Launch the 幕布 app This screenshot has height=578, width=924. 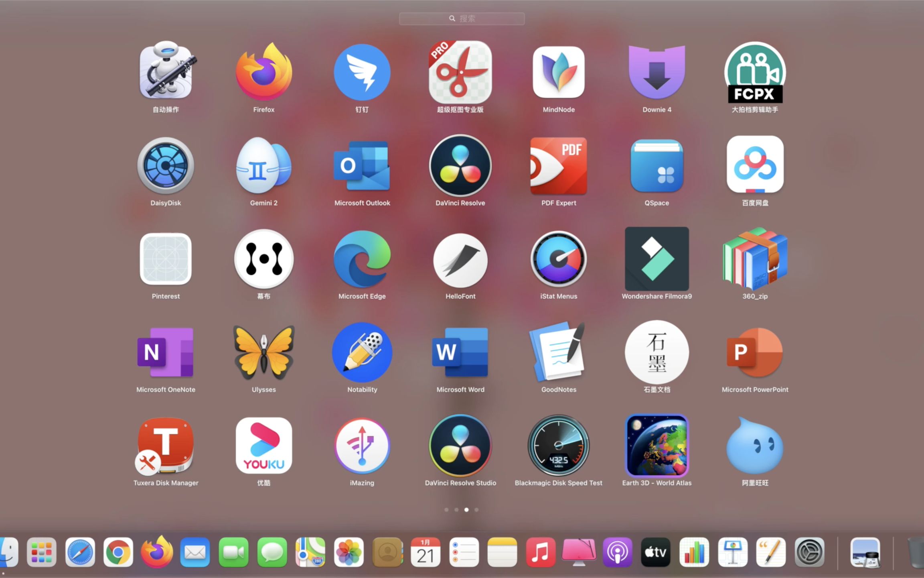coord(264,259)
